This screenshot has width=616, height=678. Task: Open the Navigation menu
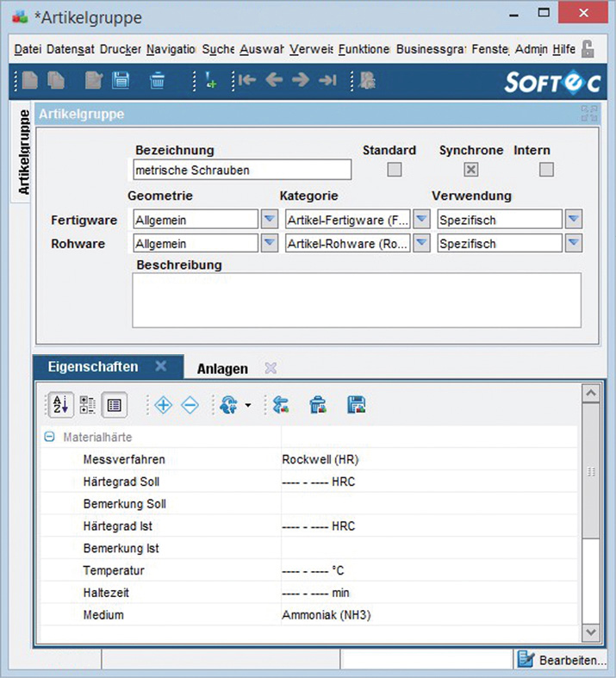171,49
